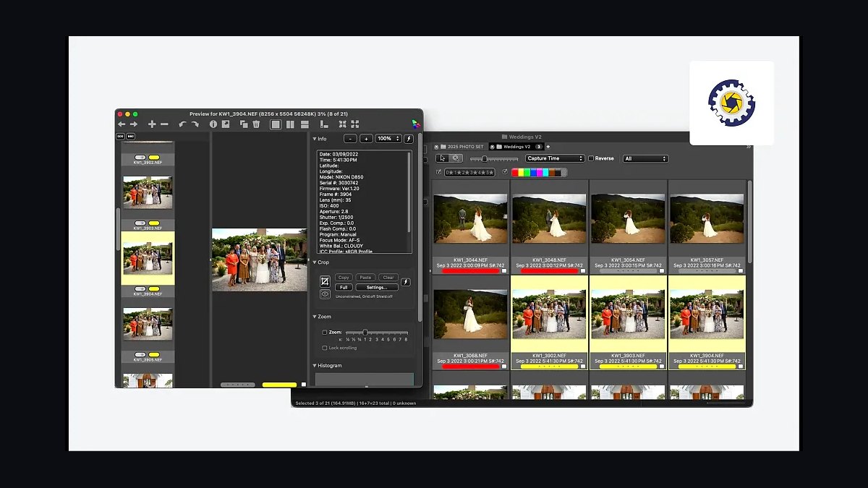
Task: Close the Weddings V2 tab
Action: [x=493, y=147]
